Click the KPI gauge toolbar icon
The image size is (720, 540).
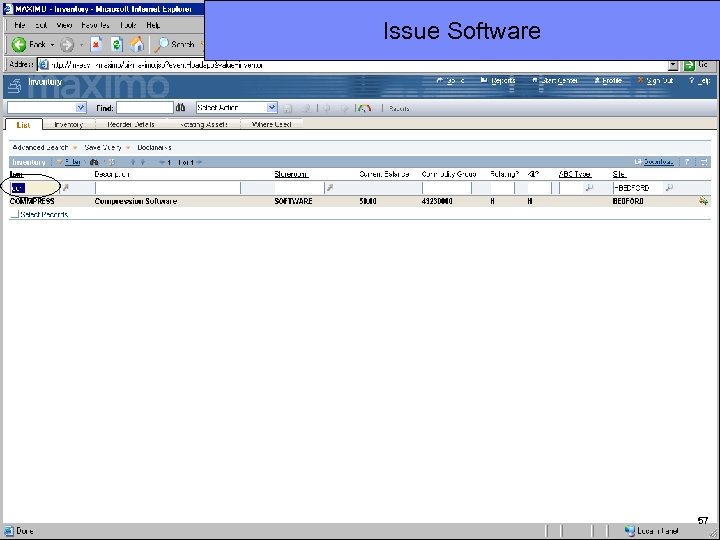[364, 108]
